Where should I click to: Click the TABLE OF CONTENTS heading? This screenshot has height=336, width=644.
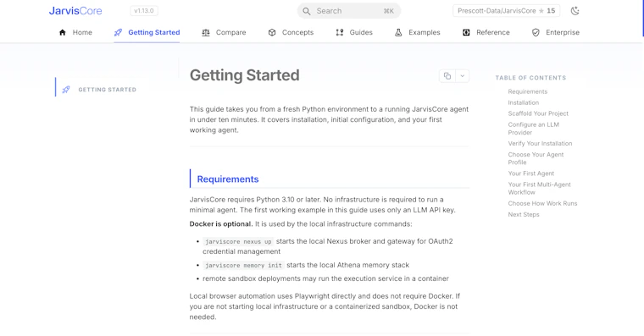pos(530,78)
